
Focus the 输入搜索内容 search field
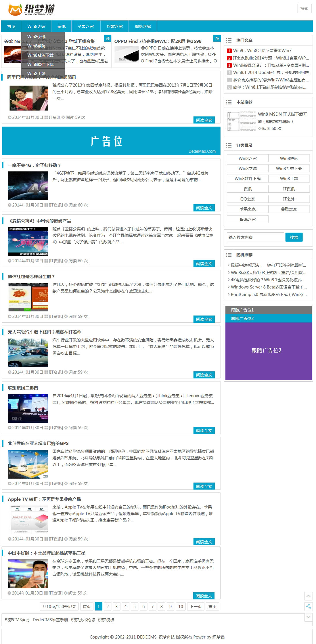(x=255, y=237)
